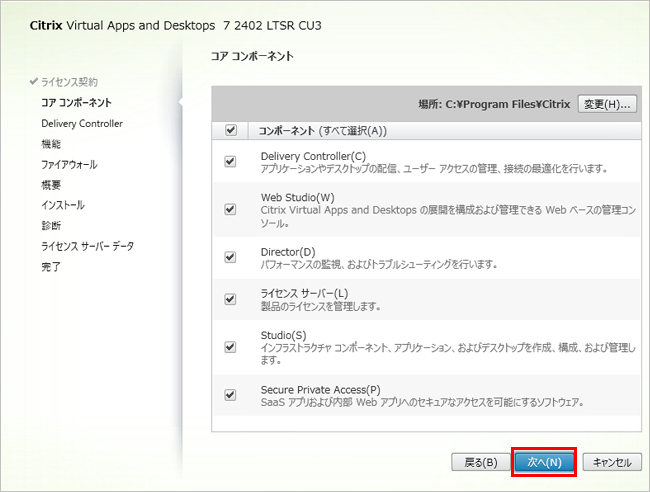Click the 変更(H)... button
The height and width of the screenshot is (492, 650).
coord(608,104)
